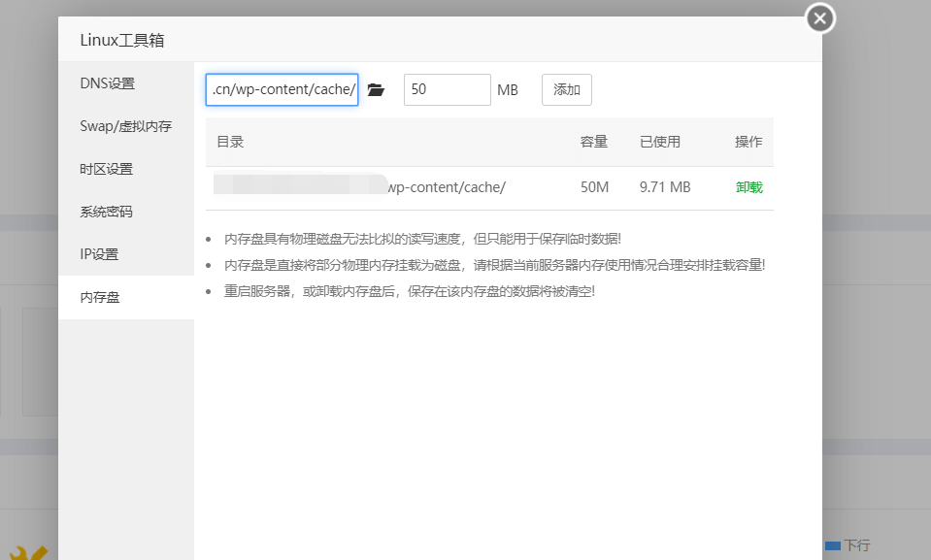Click the folder browse icon beside path field
Image resolution: width=931 pixels, height=560 pixels.
pos(376,90)
